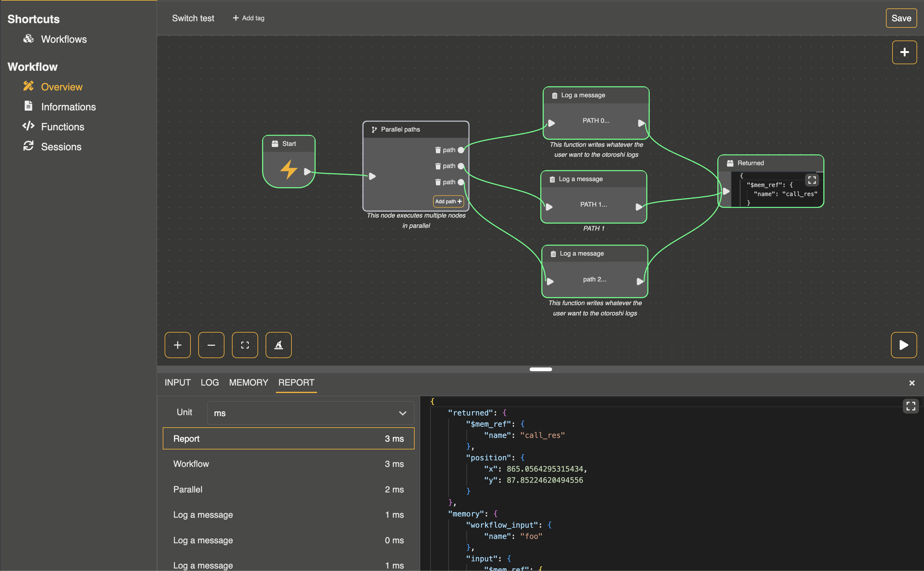924x571 pixels.
Task: Click the add node plus button top right
Action: (904, 52)
